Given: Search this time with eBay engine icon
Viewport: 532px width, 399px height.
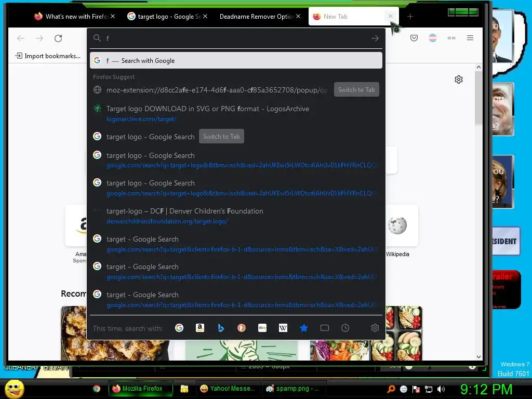Looking at the screenshot, I should (262, 328).
